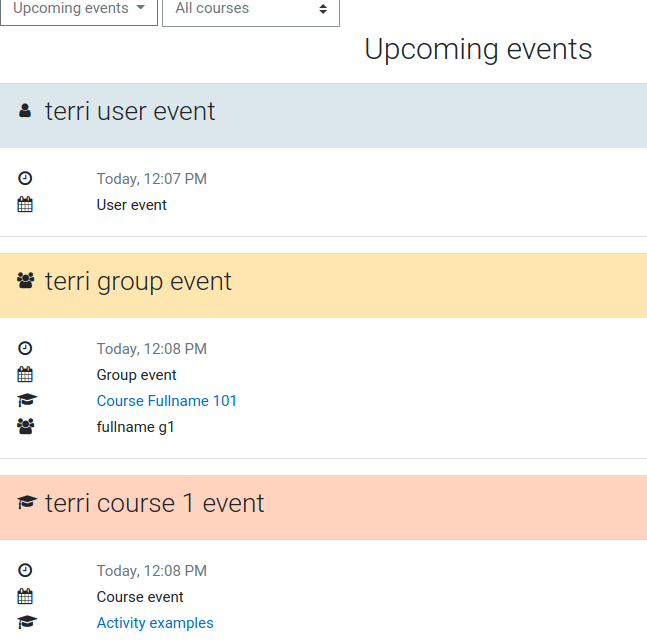Open the Upcoming events view dropdown
Screen dimensions: 647x644
click(x=79, y=9)
